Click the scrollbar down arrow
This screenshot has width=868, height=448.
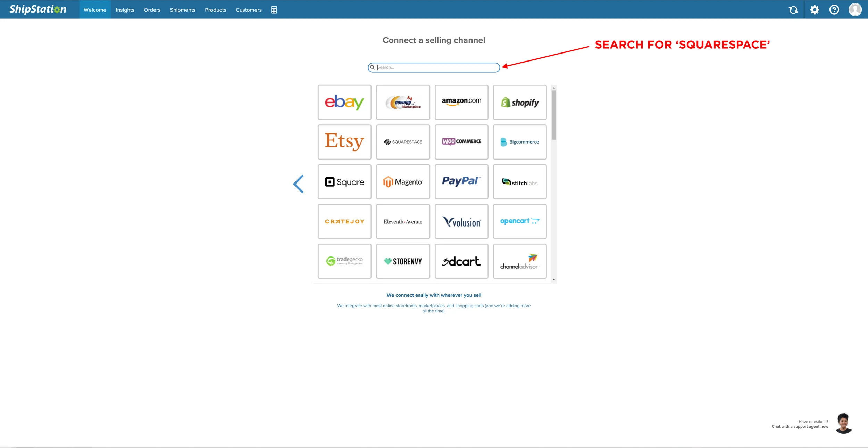click(x=553, y=280)
